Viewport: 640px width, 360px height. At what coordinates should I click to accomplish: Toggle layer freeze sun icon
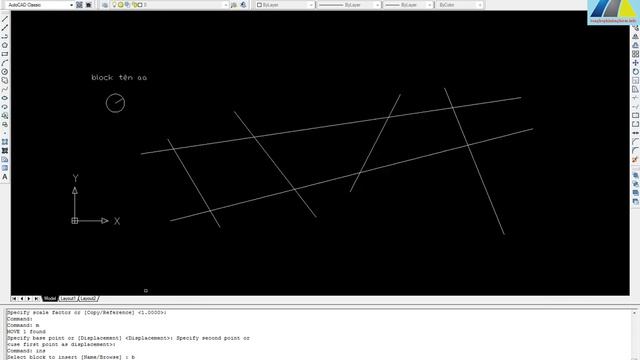click(x=121, y=5)
